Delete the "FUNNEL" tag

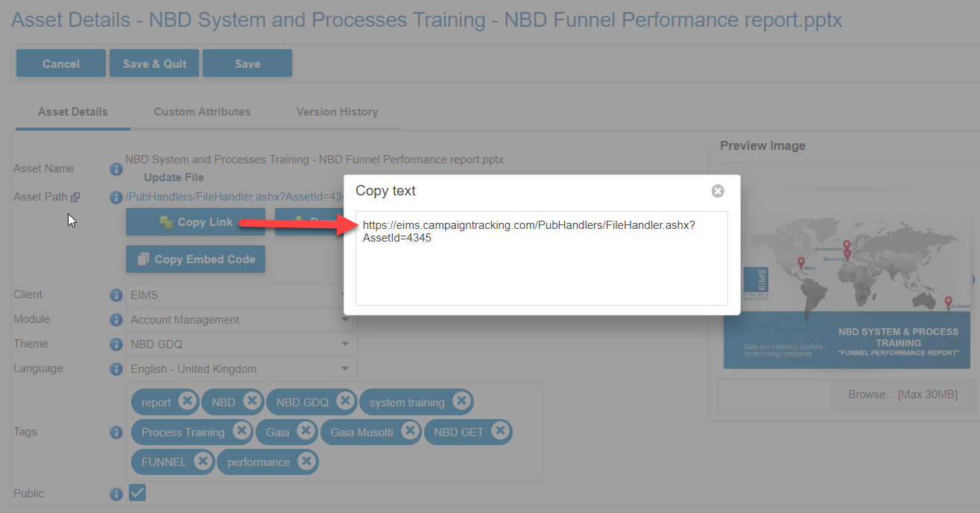point(203,461)
